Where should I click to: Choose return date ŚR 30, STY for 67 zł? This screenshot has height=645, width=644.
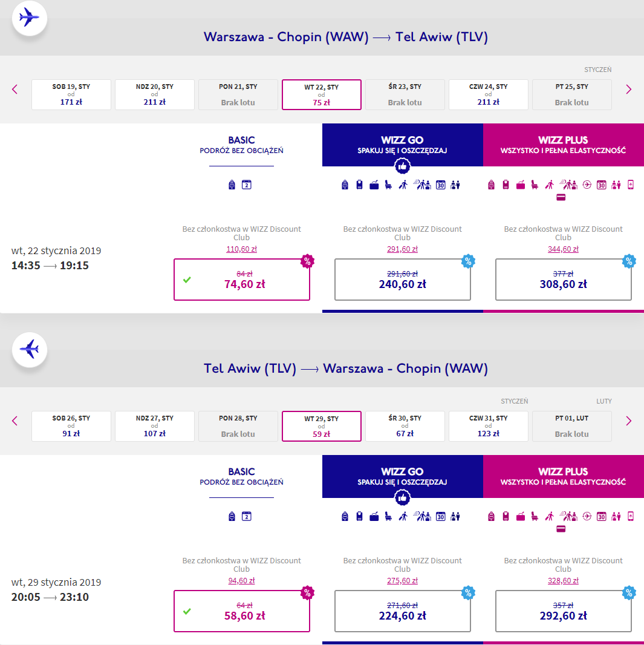[x=405, y=426]
